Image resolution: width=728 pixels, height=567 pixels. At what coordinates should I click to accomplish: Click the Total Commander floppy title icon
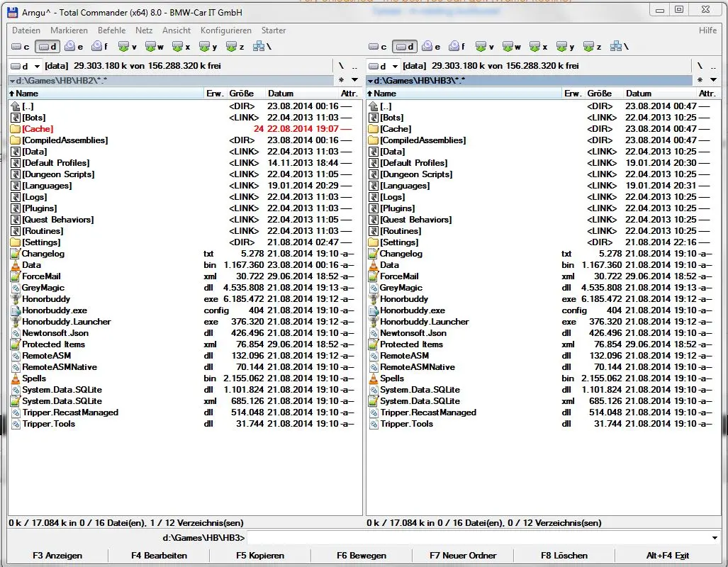(13, 13)
